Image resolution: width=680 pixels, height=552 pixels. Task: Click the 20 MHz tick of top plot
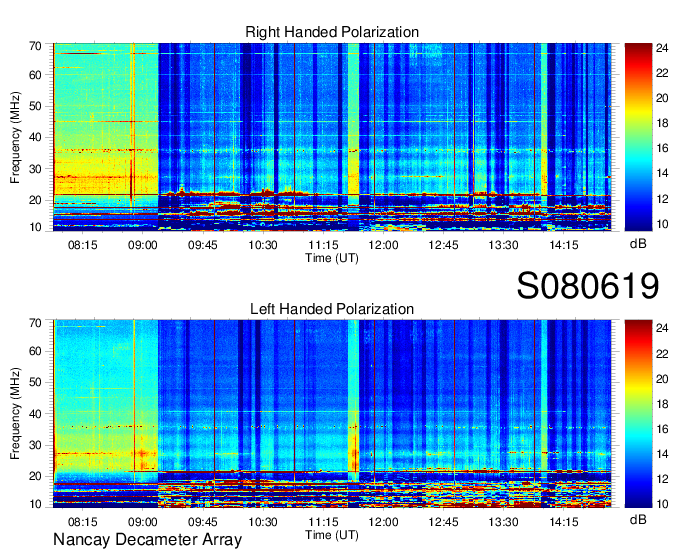point(35,200)
